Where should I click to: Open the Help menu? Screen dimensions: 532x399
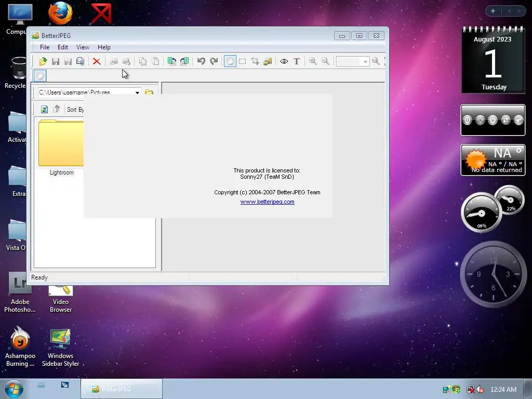[x=104, y=47]
